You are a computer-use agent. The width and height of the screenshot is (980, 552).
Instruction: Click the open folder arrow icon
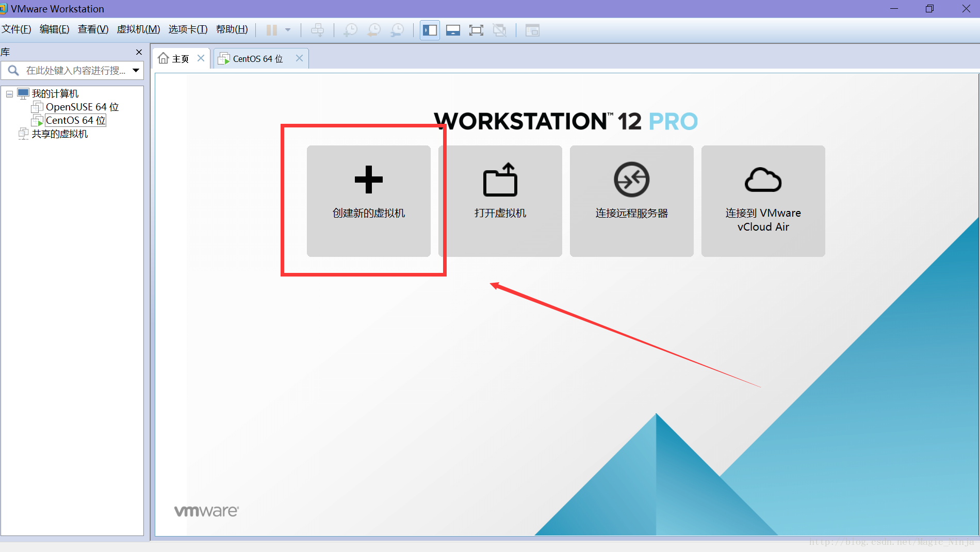click(500, 180)
